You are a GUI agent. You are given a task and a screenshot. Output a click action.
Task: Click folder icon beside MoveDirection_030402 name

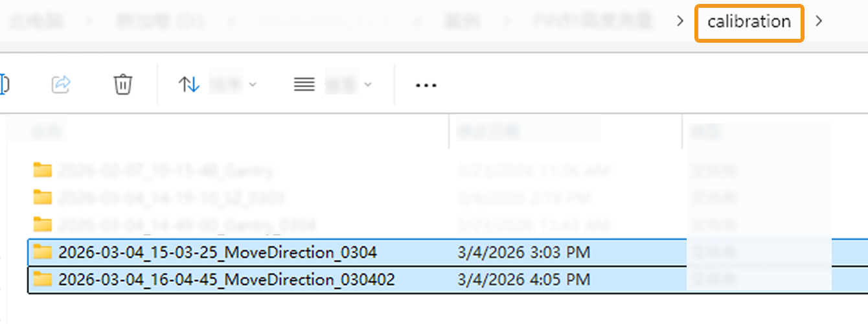(x=43, y=279)
